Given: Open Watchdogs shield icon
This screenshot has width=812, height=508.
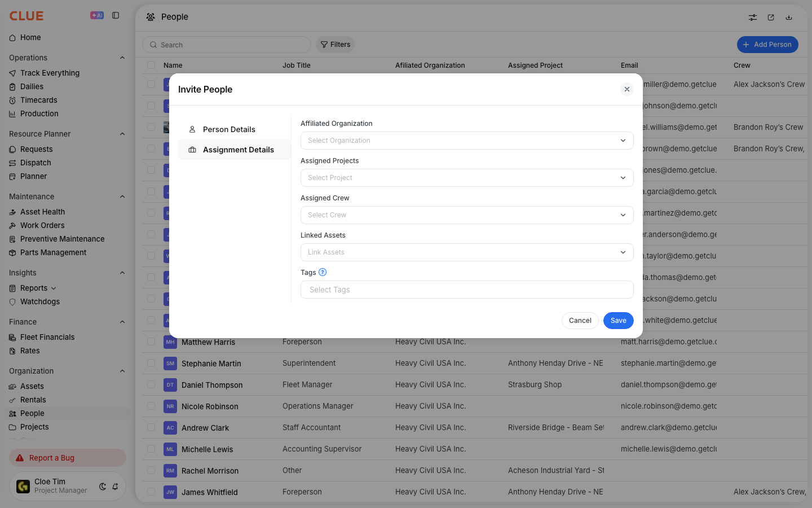Looking at the screenshot, I should pyautogui.click(x=12, y=302).
